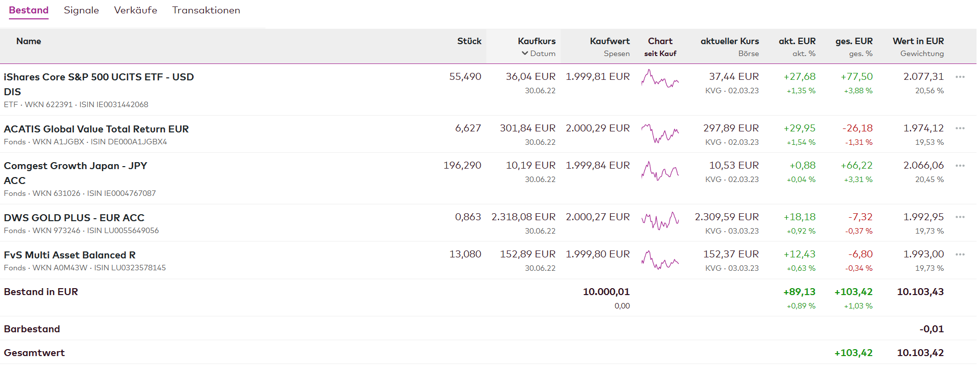Sort holdings by Name column header
Screen dimensions: 980x366
point(28,41)
